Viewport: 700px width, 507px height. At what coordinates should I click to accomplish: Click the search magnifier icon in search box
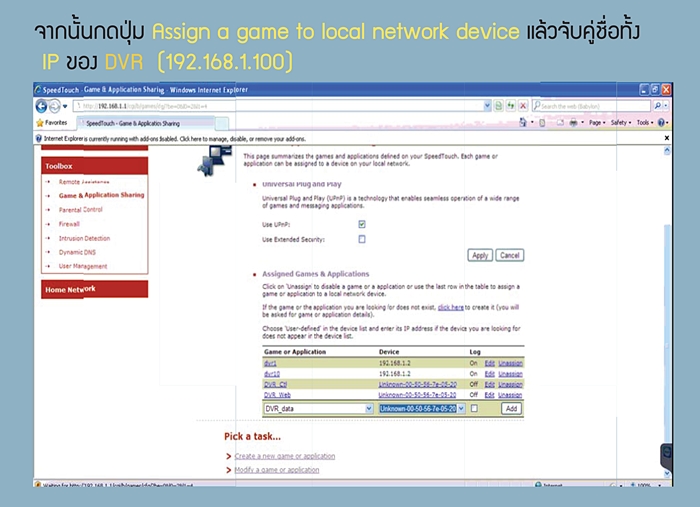coord(659,106)
